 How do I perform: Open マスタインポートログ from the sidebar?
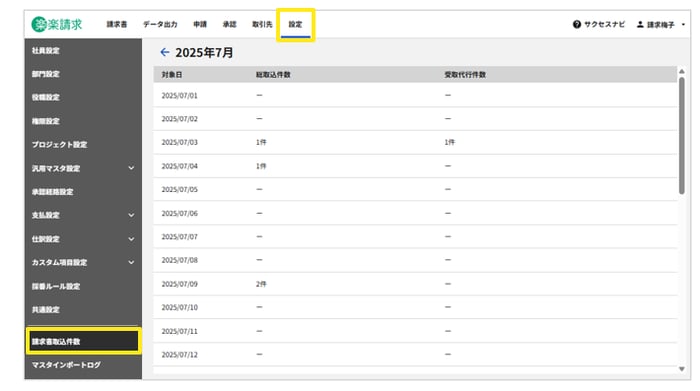[83, 365]
